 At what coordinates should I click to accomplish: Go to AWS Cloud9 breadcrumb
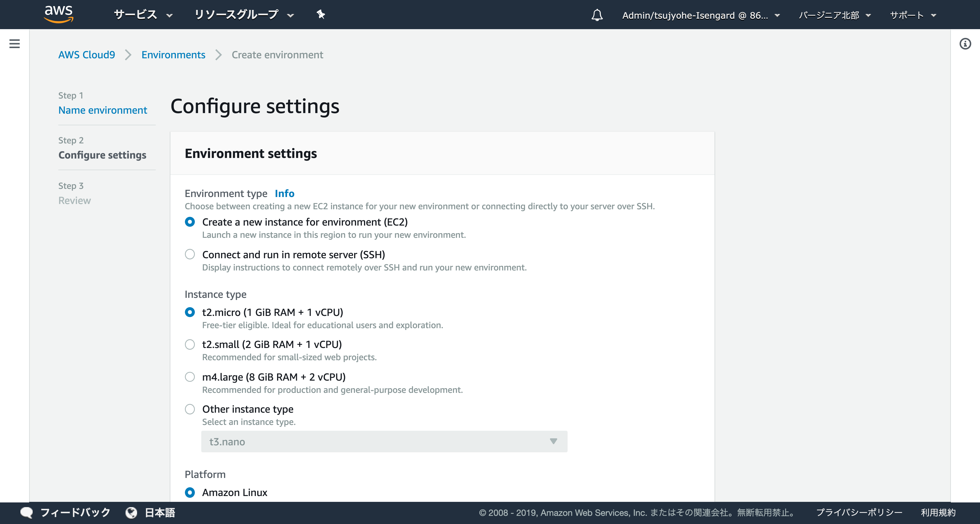point(87,55)
